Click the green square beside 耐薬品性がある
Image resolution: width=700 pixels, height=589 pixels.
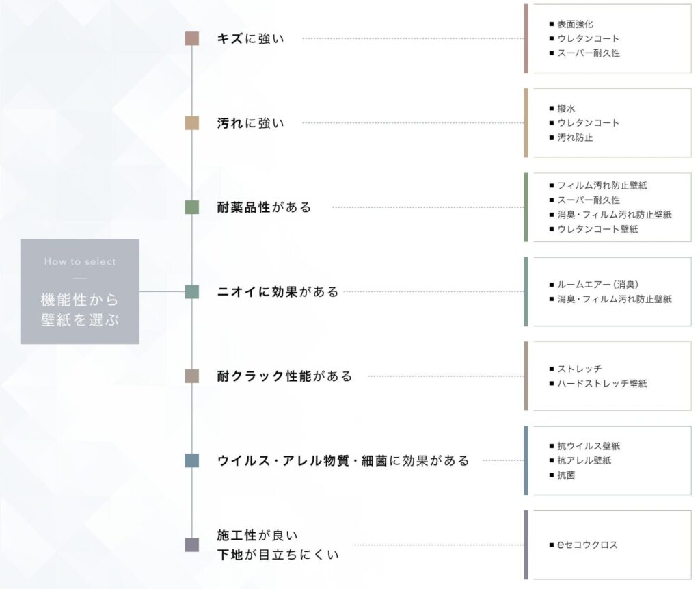pos(192,207)
